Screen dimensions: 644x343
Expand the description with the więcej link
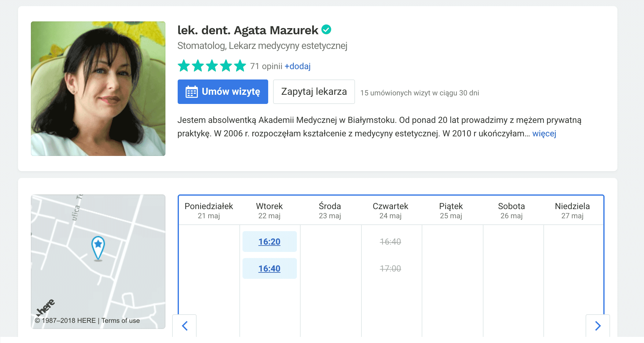point(544,134)
